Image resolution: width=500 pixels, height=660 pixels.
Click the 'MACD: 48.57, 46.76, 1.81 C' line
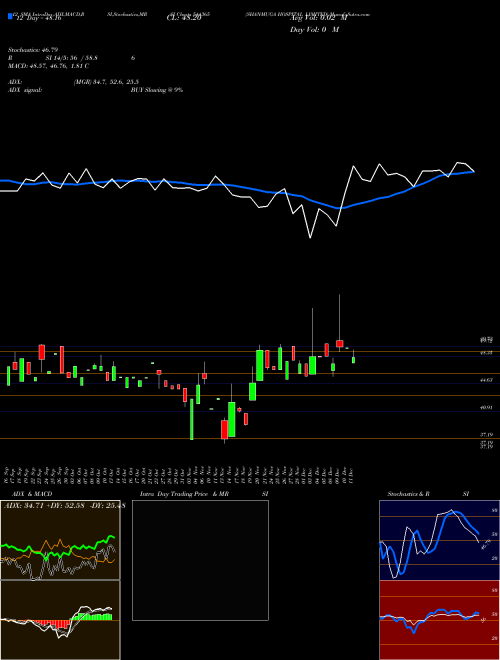click(48, 66)
